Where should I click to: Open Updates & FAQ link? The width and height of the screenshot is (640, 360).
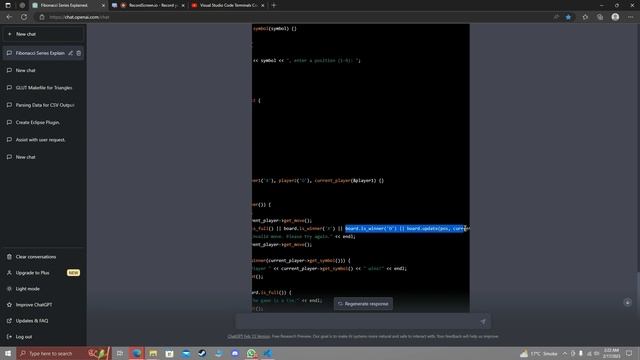coord(43,320)
